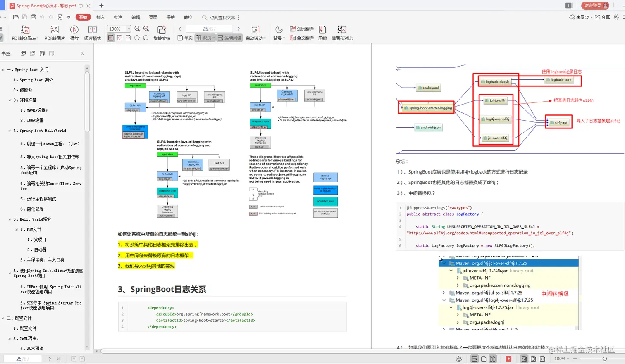
Task: Click the page number field in toolbar
Action: click(209, 29)
